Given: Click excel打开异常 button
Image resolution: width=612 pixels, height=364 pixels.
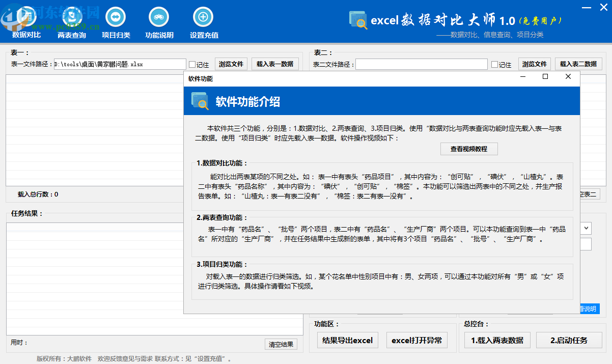Looking at the screenshot, I should coord(417,340).
